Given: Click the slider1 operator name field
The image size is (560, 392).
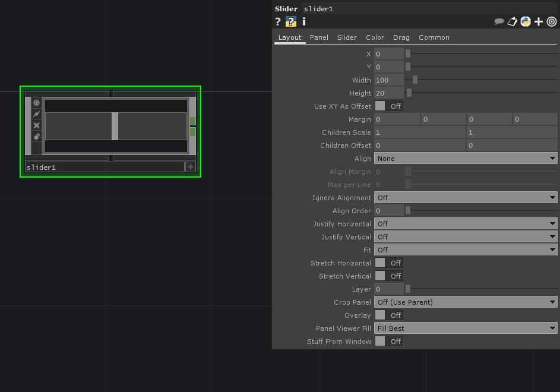Looking at the screenshot, I should click(x=104, y=167).
